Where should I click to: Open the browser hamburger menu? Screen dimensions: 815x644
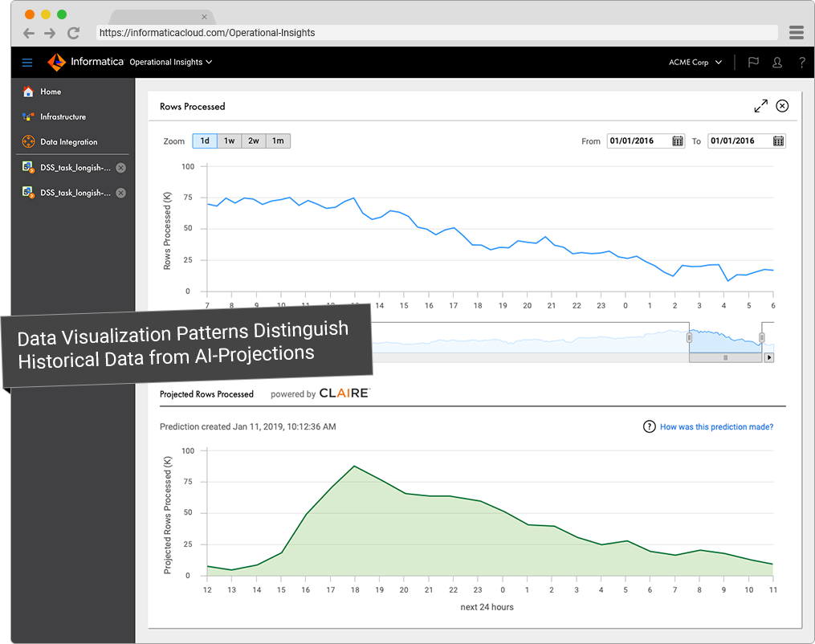click(797, 32)
